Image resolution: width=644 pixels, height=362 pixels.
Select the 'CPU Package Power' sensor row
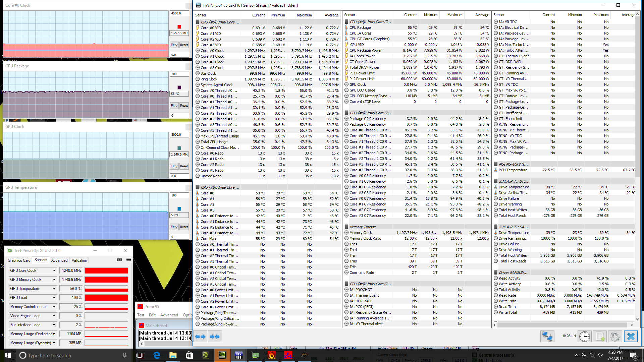coord(417,50)
